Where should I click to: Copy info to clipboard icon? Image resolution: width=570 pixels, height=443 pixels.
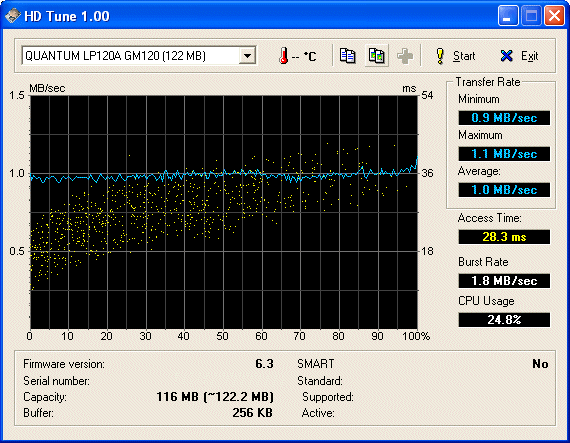point(348,56)
